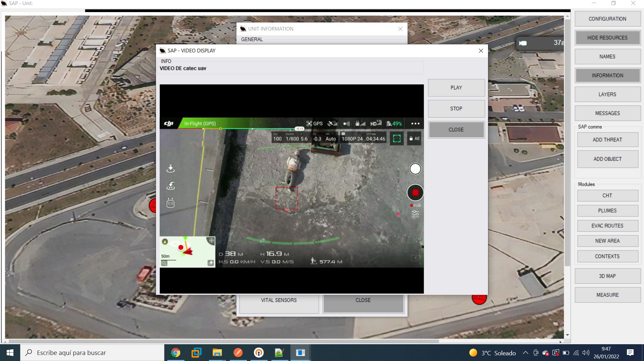
Task: Show hidden system tray icons chevron
Action: [x=526, y=353]
